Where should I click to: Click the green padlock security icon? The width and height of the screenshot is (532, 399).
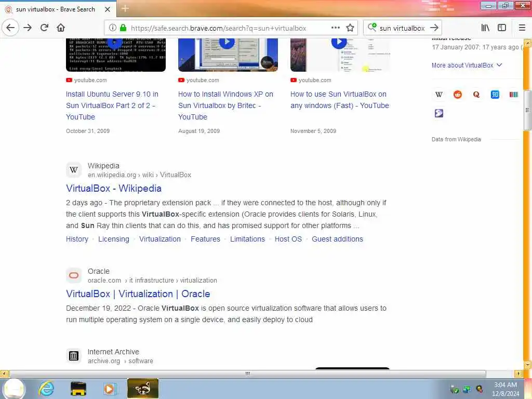[x=124, y=28]
